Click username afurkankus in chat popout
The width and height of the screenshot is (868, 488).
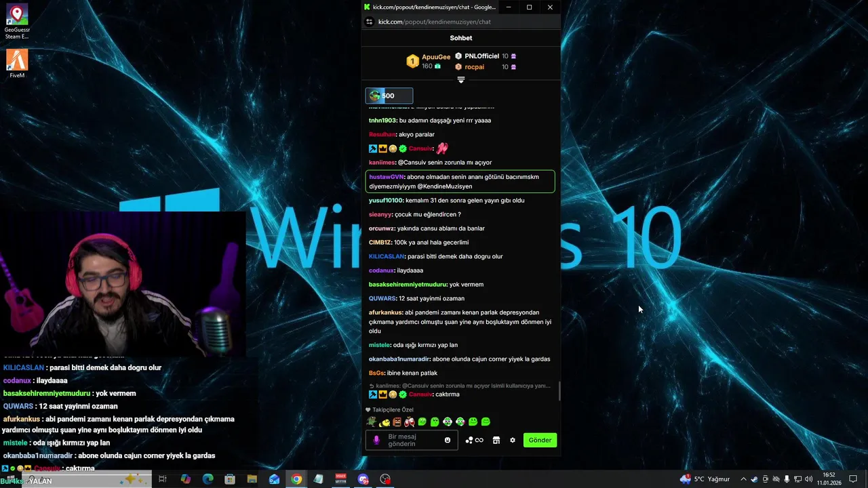(x=386, y=312)
